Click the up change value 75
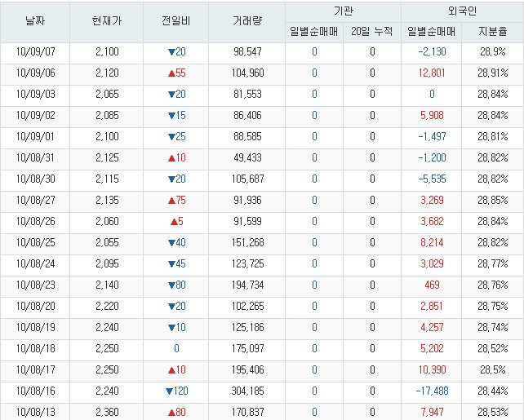 click(x=177, y=200)
